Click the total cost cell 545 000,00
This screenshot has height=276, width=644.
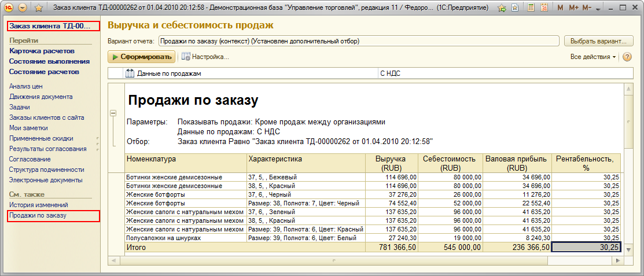click(x=450, y=247)
